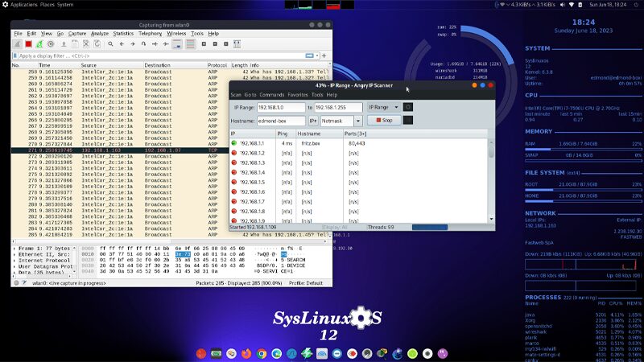Stop the Angry IP Scanner scan
Image resolution: width=644 pixels, height=362 pixels.
[384, 120]
